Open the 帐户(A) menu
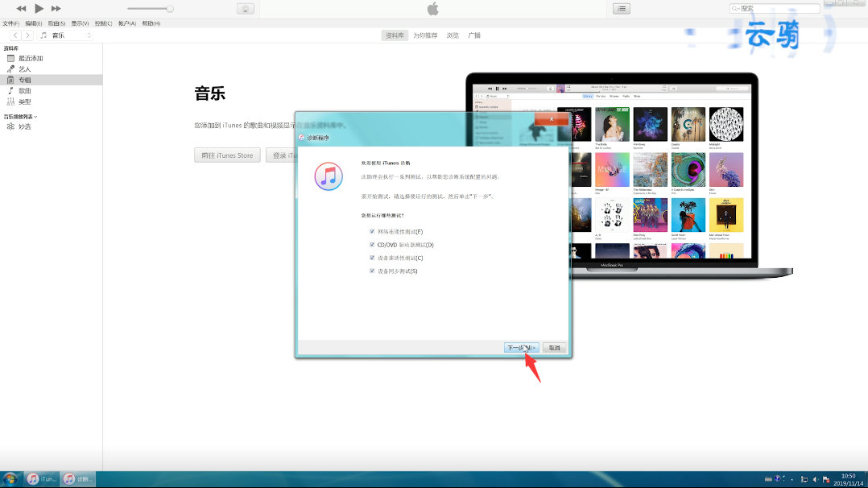This screenshot has width=868, height=488. click(126, 23)
